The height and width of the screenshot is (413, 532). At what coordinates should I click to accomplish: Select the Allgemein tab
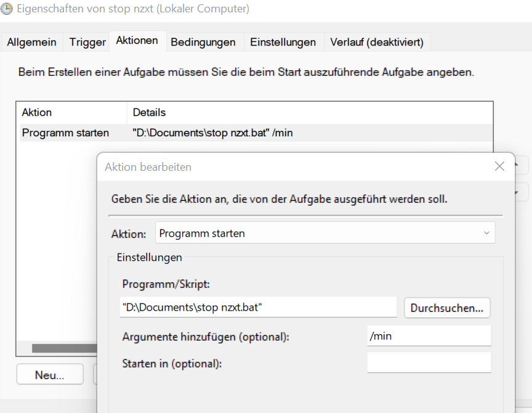pyautogui.click(x=32, y=42)
